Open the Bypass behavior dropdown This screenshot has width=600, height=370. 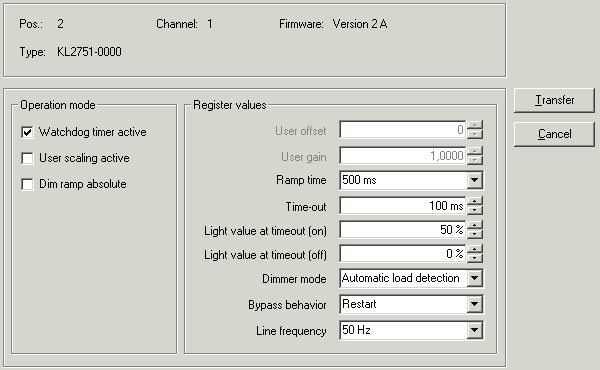tap(474, 304)
